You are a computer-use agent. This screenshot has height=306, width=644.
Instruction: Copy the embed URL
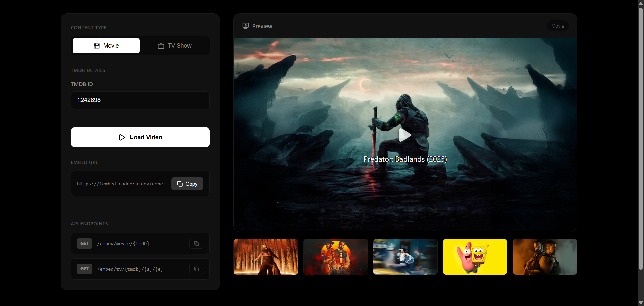(187, 184)
